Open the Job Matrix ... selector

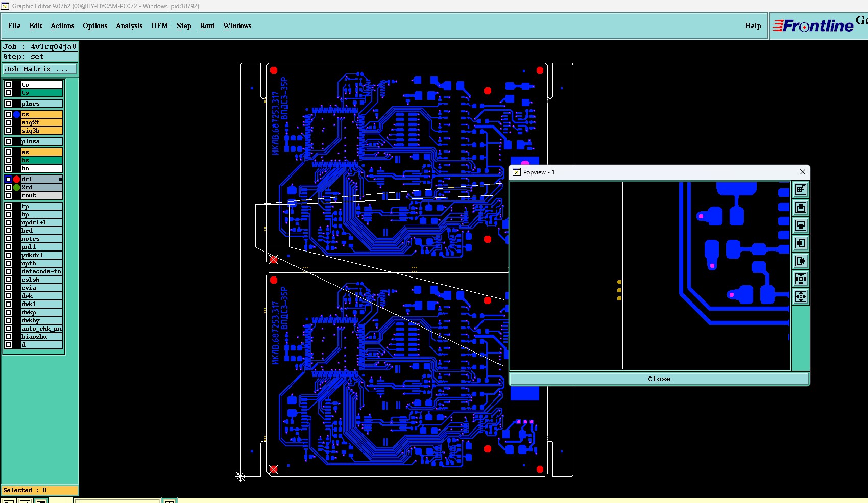[40, 69]
